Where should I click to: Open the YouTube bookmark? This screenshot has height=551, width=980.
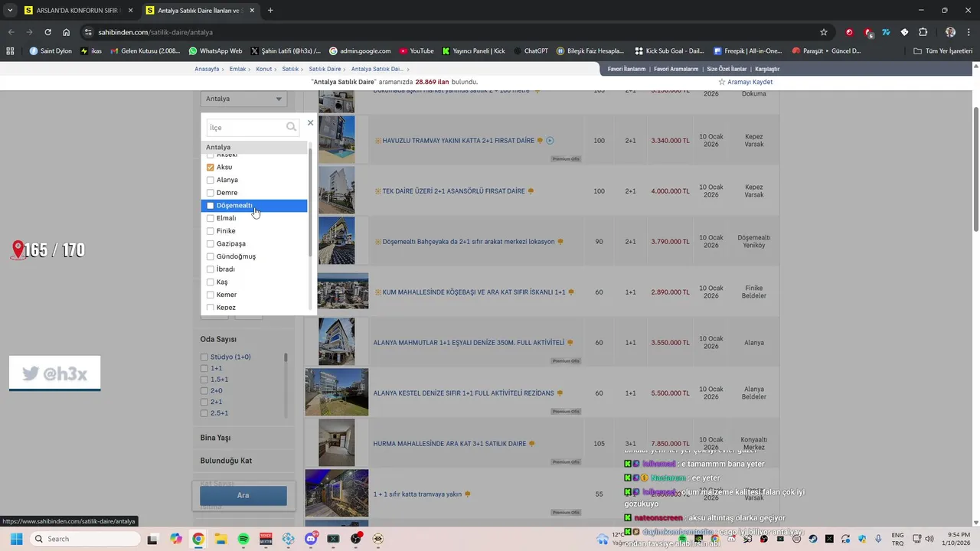pos(416,51)
